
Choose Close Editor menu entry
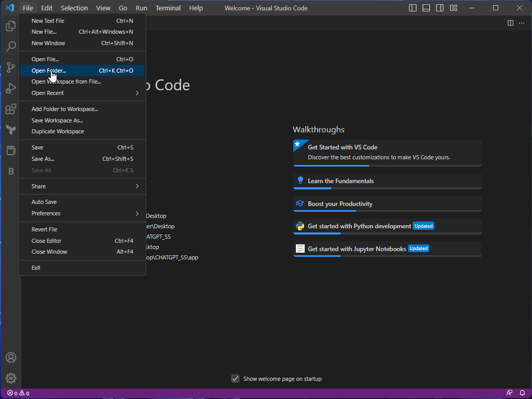(82, 241)
